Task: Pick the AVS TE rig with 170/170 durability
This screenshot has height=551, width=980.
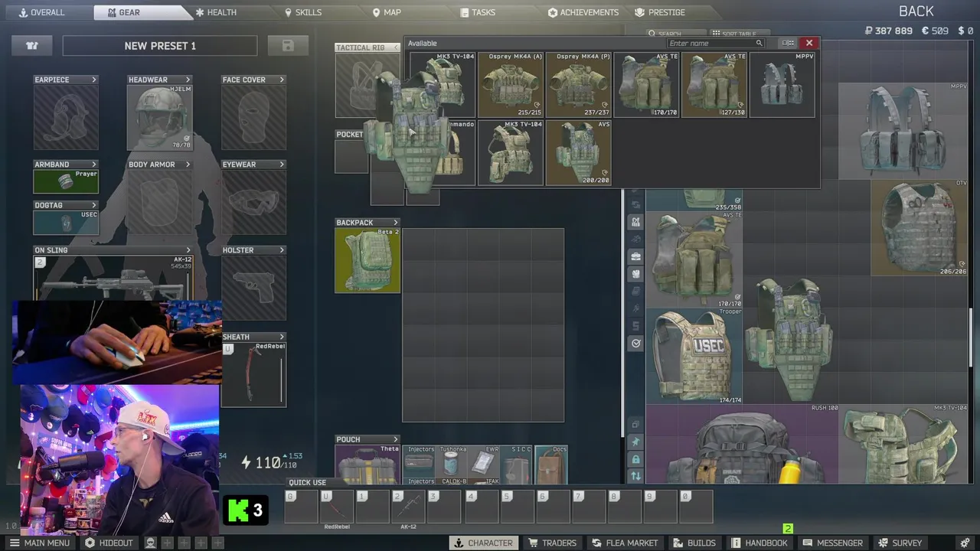Action: (647, 85)
